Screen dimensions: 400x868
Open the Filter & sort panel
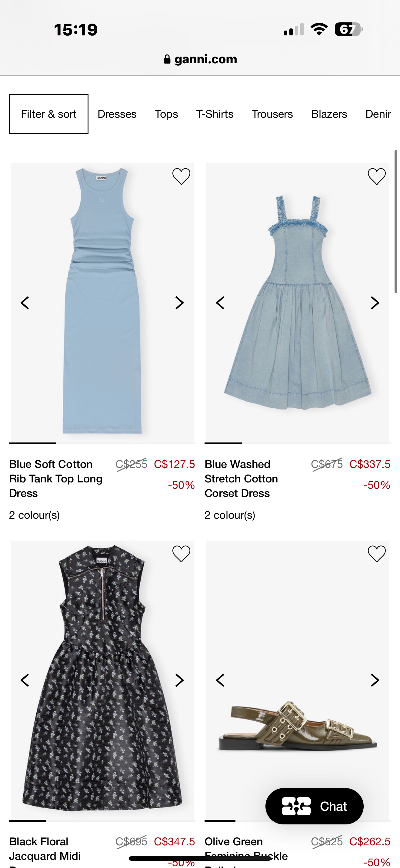(x=48, y=114)
